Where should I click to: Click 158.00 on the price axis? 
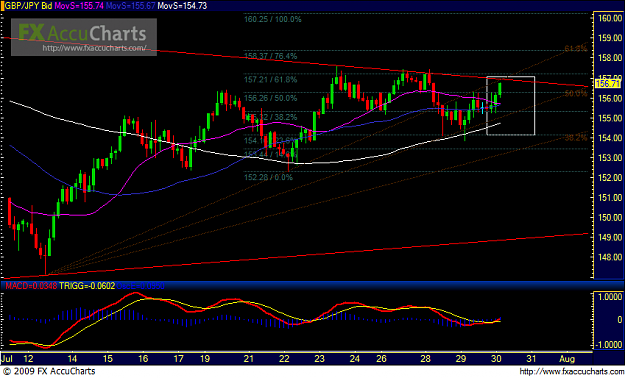tap(609, 58)
